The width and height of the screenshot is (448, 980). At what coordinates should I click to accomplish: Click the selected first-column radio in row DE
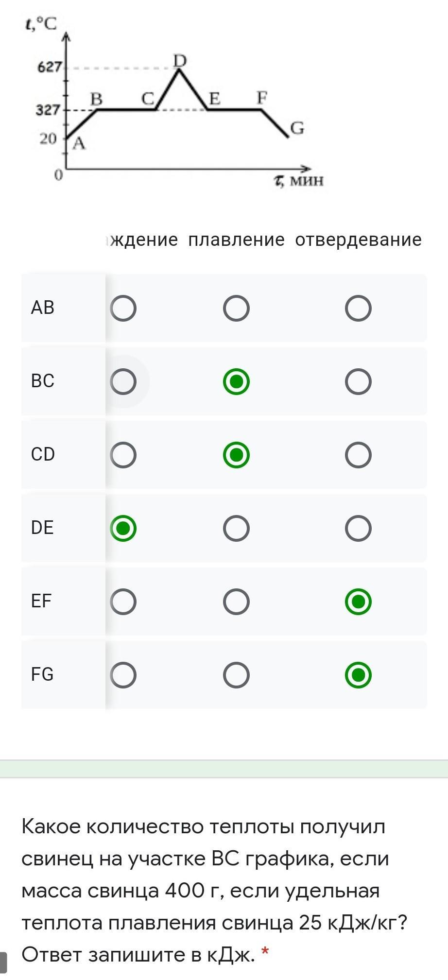coord(123,528)
